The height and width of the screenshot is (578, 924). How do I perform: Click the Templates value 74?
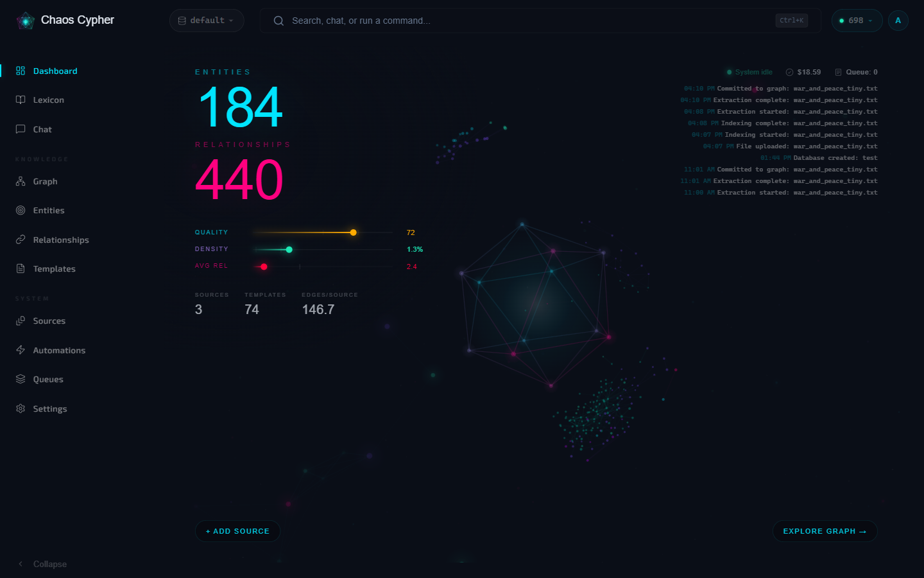coord(252,310)
